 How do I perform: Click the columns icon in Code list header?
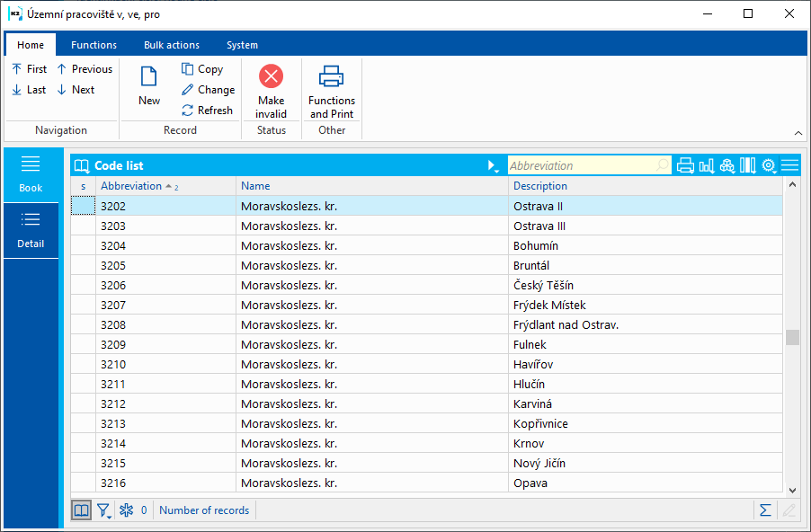(x=747, y=165)
